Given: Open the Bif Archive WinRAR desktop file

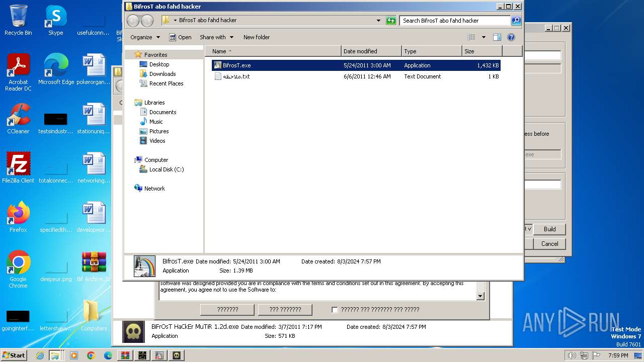Looking at the screenshot, I should tap(94, 266).
